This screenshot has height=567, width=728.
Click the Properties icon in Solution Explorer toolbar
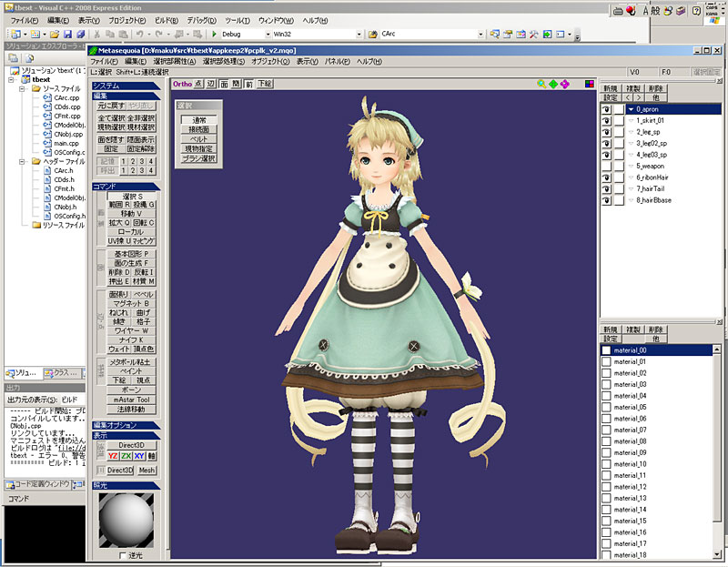[x=14, y=58]
